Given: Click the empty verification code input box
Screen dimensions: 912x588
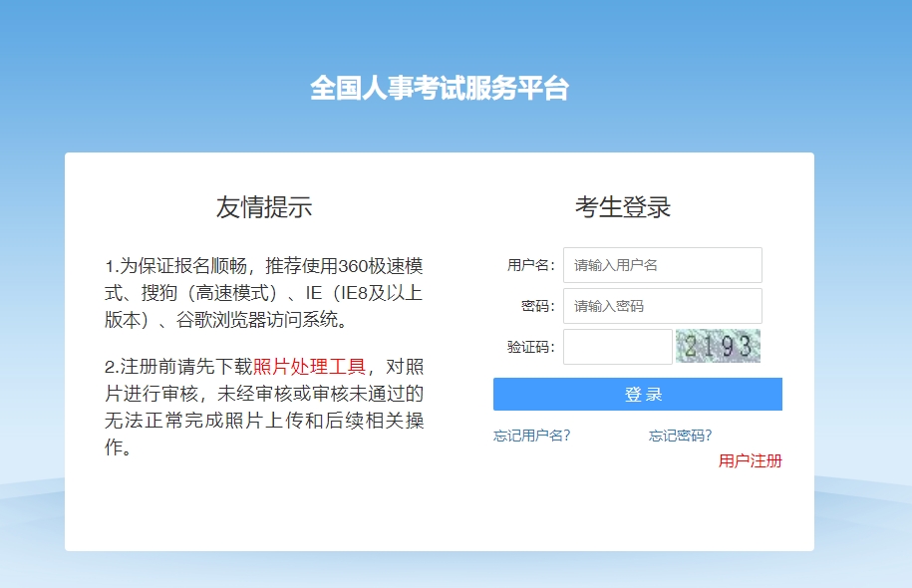Looking at the screenshot, I should click(x=616, y=346).
